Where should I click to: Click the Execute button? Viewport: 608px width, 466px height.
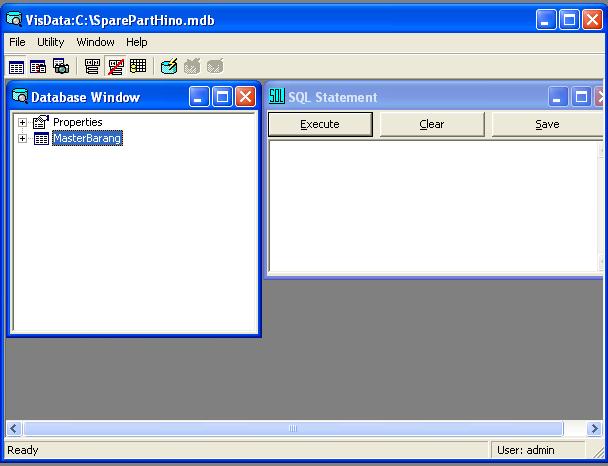point(320,124)
